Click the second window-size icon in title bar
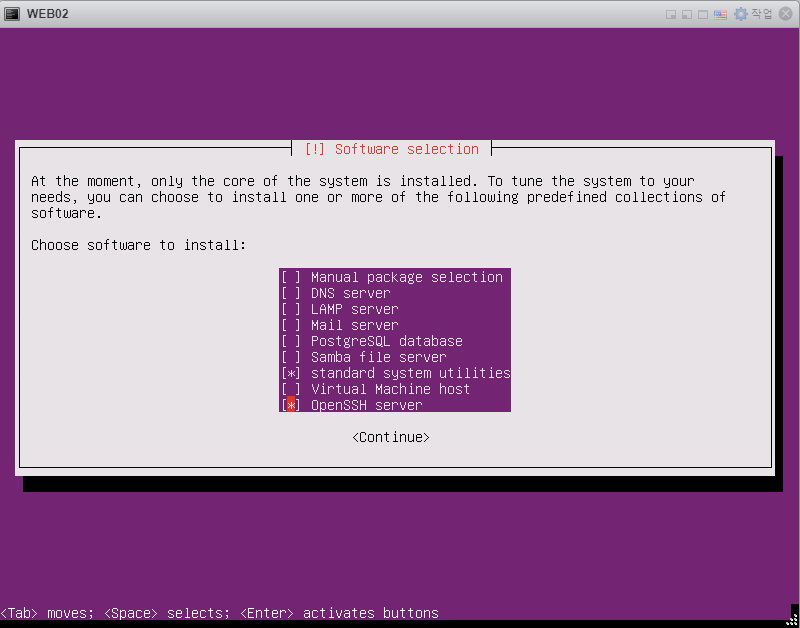 (x=687, y=14)
